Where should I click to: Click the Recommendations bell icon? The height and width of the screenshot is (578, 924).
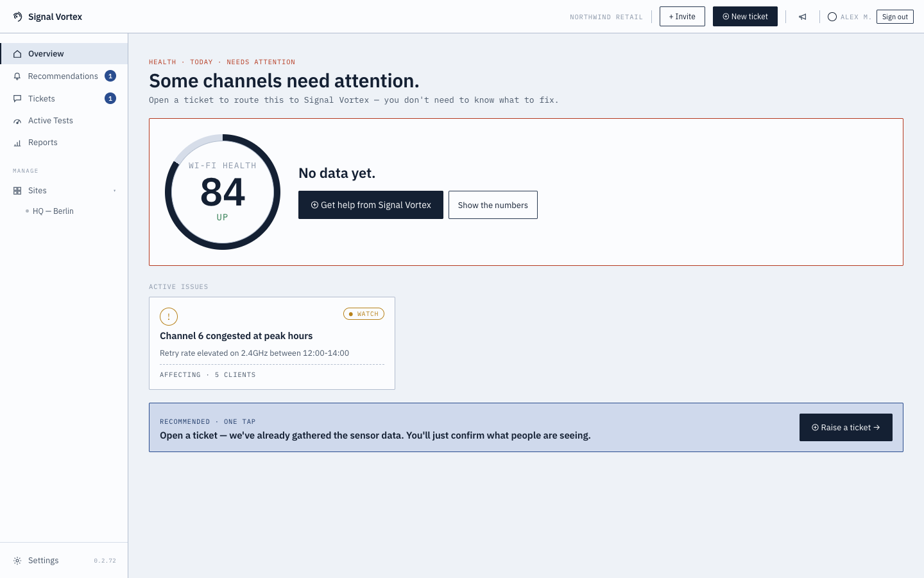(17, 76)
